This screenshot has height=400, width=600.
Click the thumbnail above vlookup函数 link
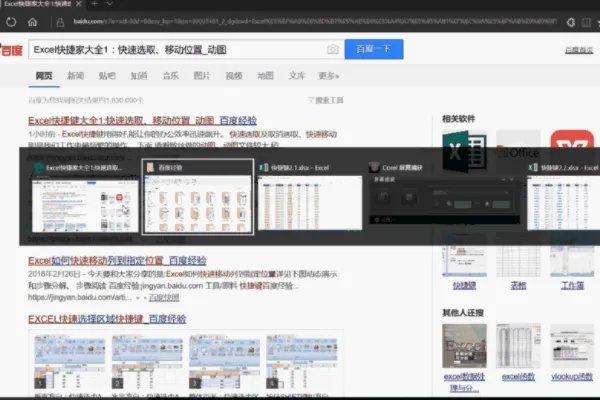[572, 346]
